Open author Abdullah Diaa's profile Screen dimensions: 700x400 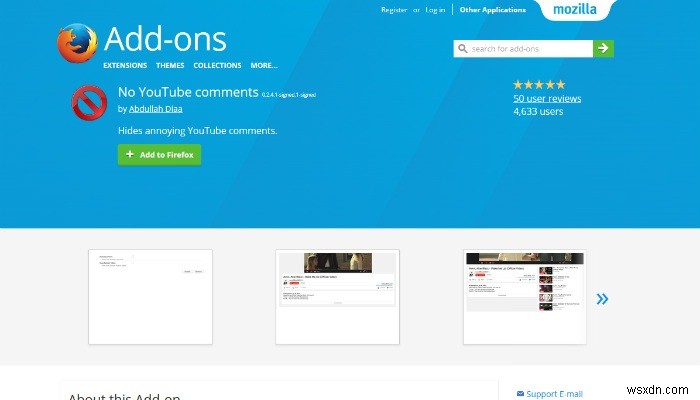pyautogui.click(x=156, y=109)
